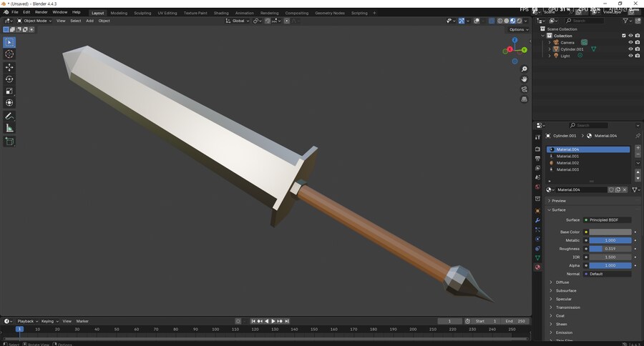
Task: Expand the Cylinder.001 tree item
Action: pyautogui.click(x=550, y=49)
